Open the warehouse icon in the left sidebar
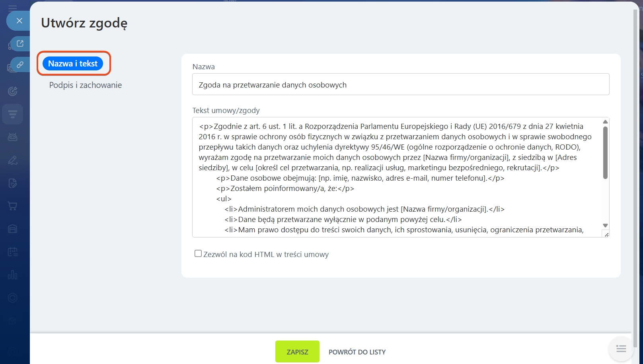The width and height of the screenshot is (643, 364). coord(13,229)
